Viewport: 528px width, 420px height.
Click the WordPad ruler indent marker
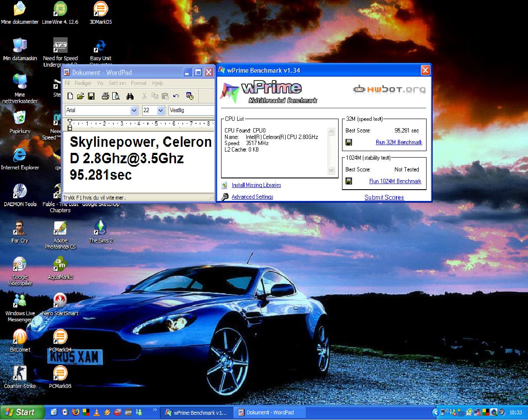tap(69, 126)
